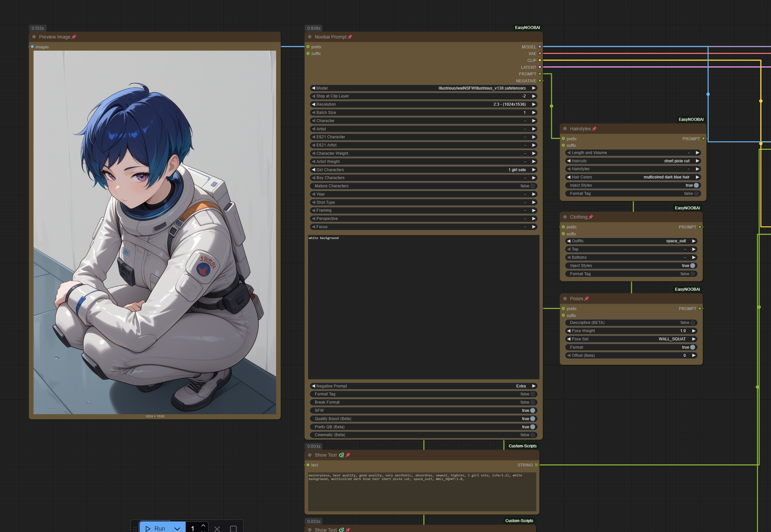Click right arrow on Resolution field

click(534, 104)
